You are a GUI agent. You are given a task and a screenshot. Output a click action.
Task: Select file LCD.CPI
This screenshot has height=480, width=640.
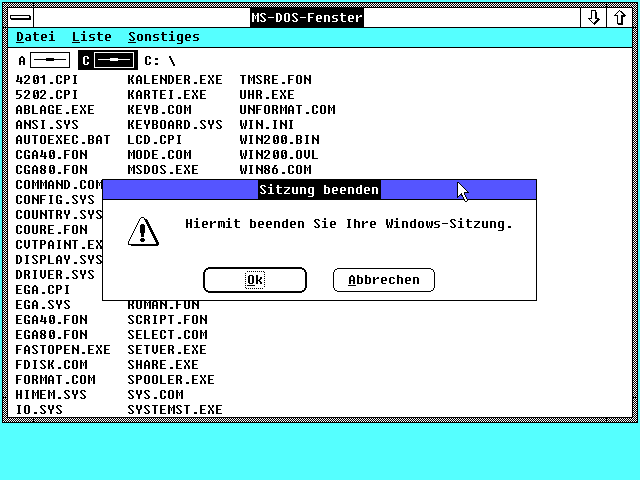tap(155, 140)
